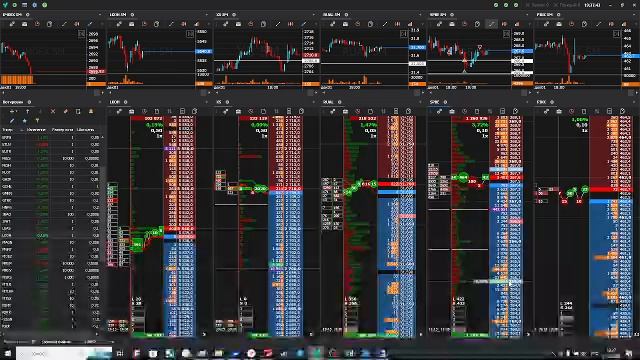
Task: Open Task View on the Windows taskbar
Action: point(120,353)
